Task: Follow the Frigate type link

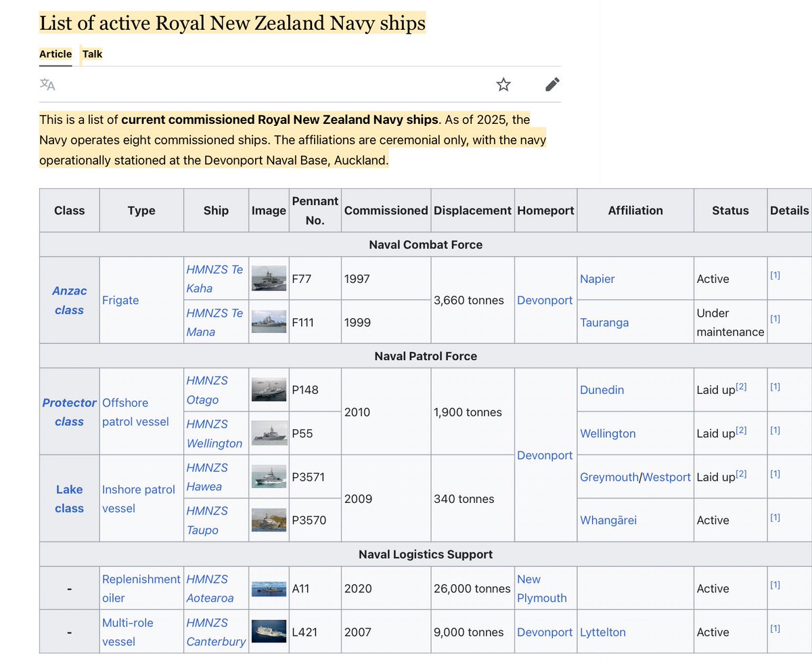Action: (120, 300)
